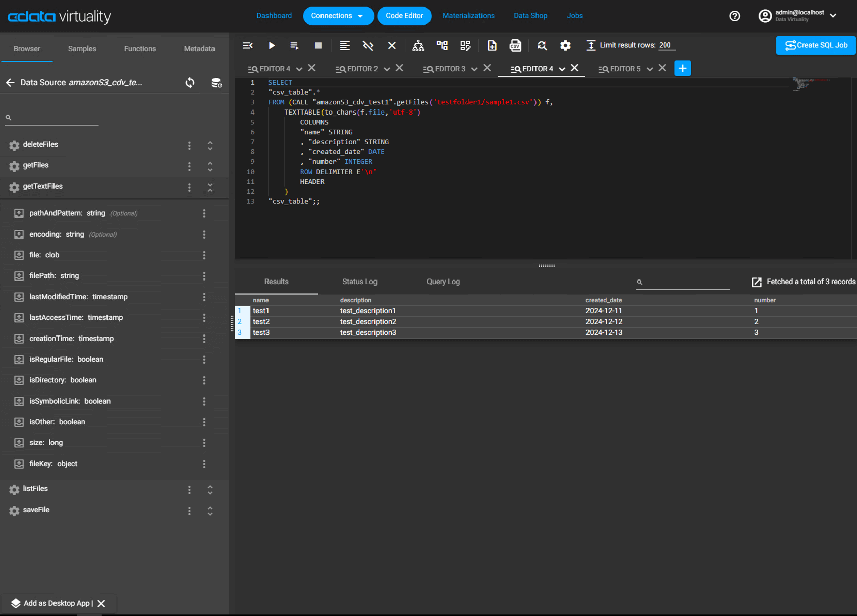Open the help question mark icon
This screenshot has width=857, height=616.
coord(734,16)
